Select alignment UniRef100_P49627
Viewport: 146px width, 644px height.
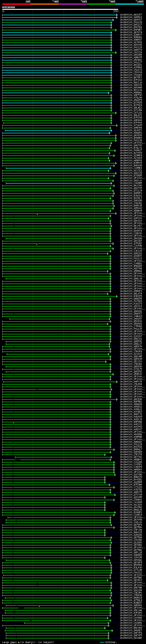131,151
